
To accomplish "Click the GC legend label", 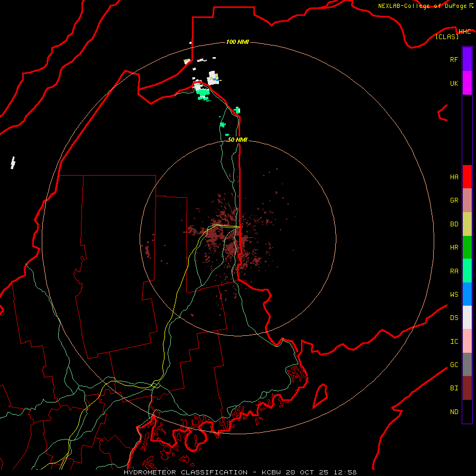I will pos(454,364).
